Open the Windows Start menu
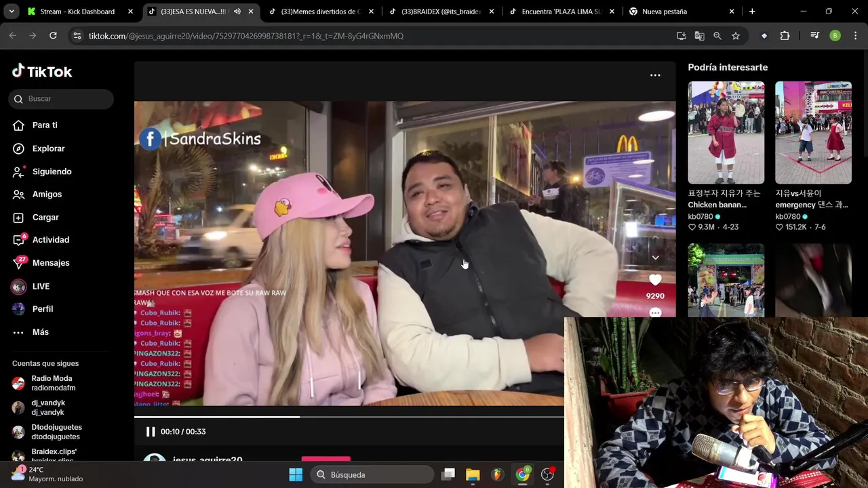This screenshot has height=488, width=868. [x=296, y=474]
